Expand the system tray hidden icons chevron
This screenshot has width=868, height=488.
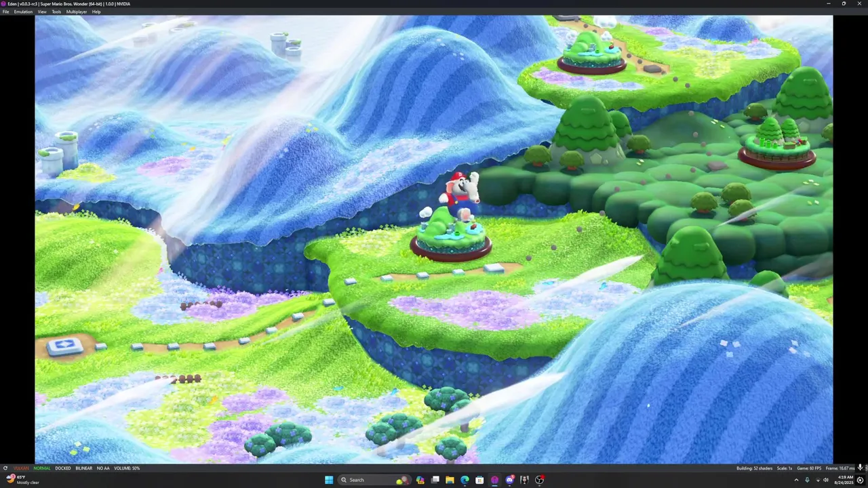click(796, 480)
